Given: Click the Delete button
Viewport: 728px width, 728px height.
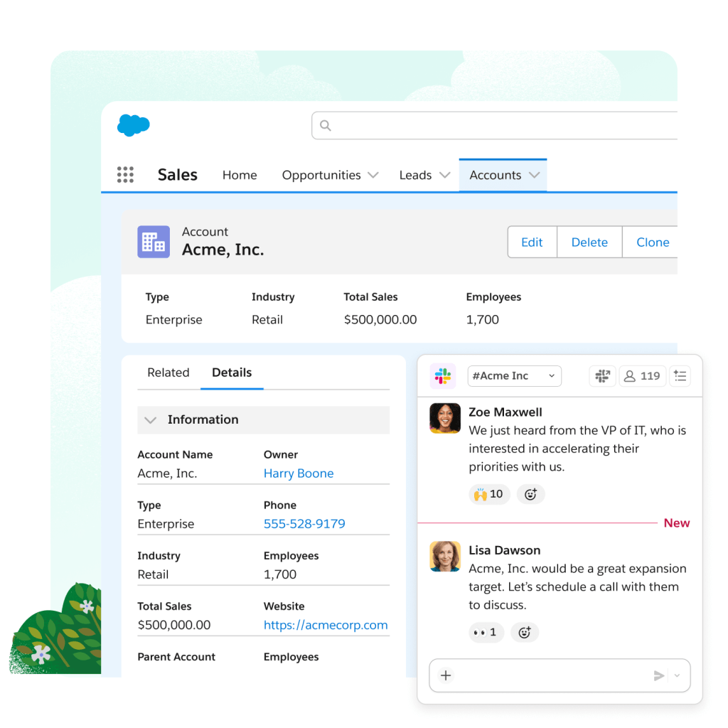Looking at the screenshot, I should [589, 242].
